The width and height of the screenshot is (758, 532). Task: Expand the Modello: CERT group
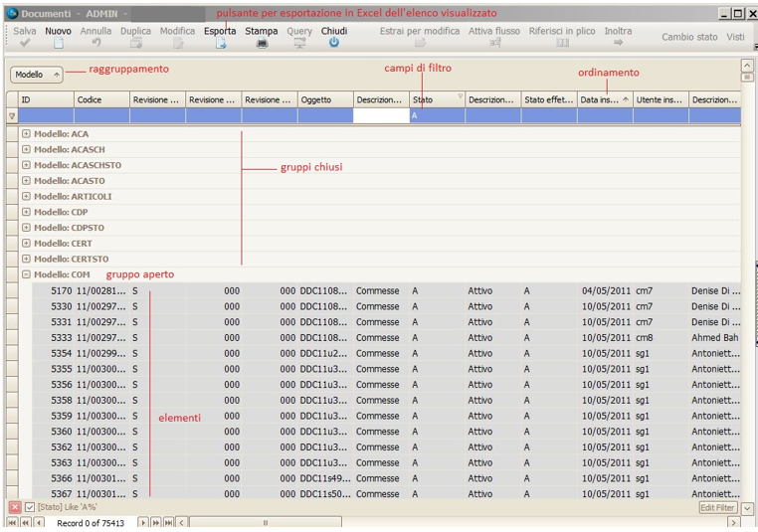click(x=26, y=244)
